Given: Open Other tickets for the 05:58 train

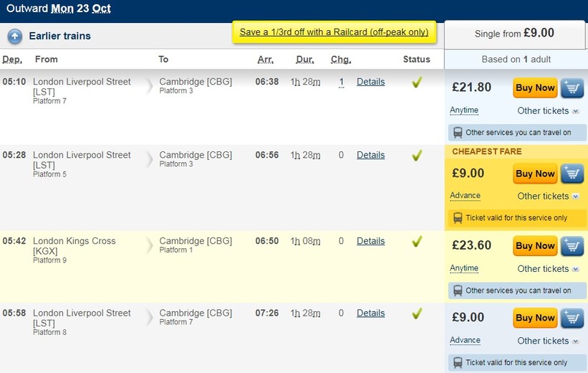Looking at the screenshot, I should [x=548, y=341].
